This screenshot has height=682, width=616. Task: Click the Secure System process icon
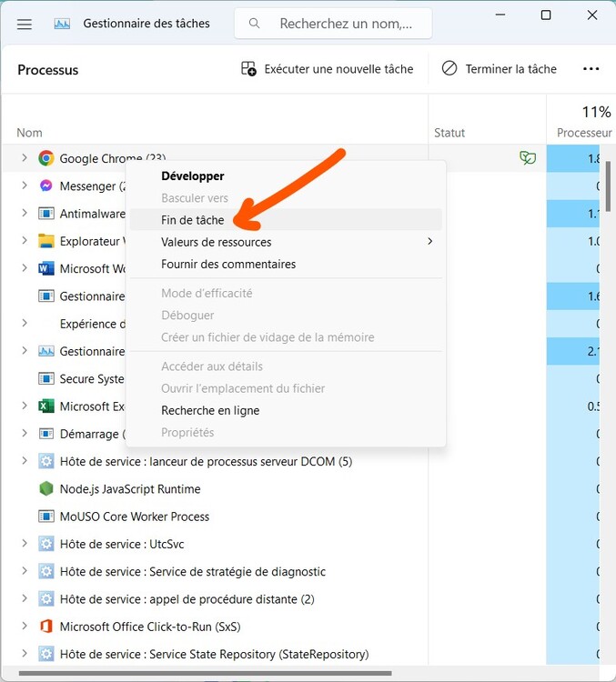46,378
